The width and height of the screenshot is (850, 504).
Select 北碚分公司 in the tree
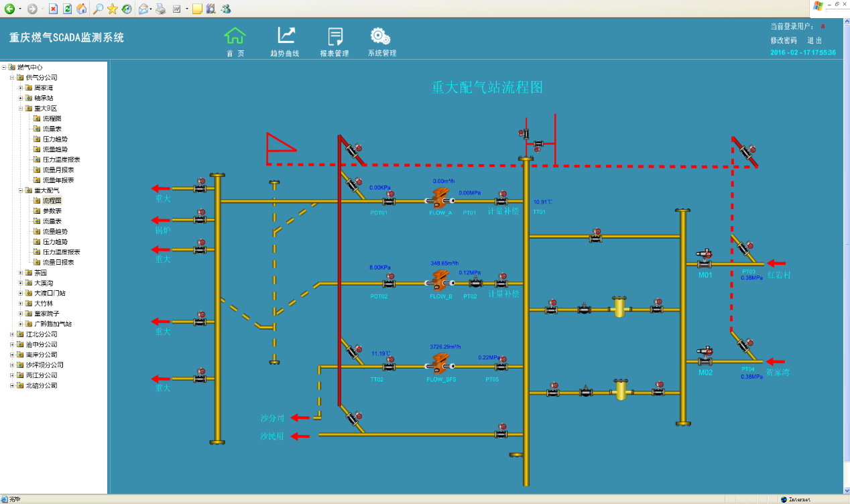coord(42,385)
